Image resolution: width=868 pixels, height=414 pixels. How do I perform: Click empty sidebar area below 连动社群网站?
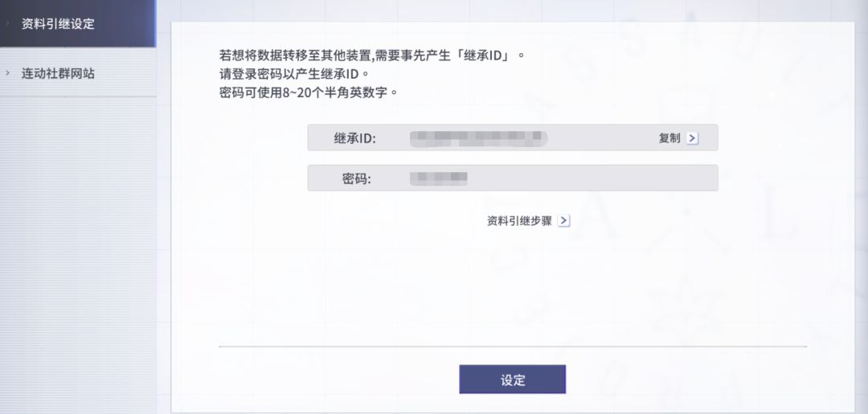pos(78,241)
